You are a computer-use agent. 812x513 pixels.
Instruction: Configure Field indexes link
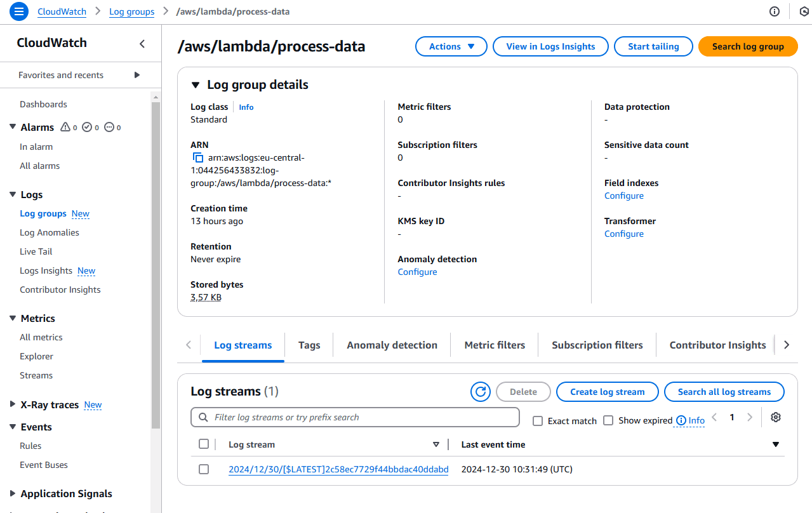click(624, 196)
